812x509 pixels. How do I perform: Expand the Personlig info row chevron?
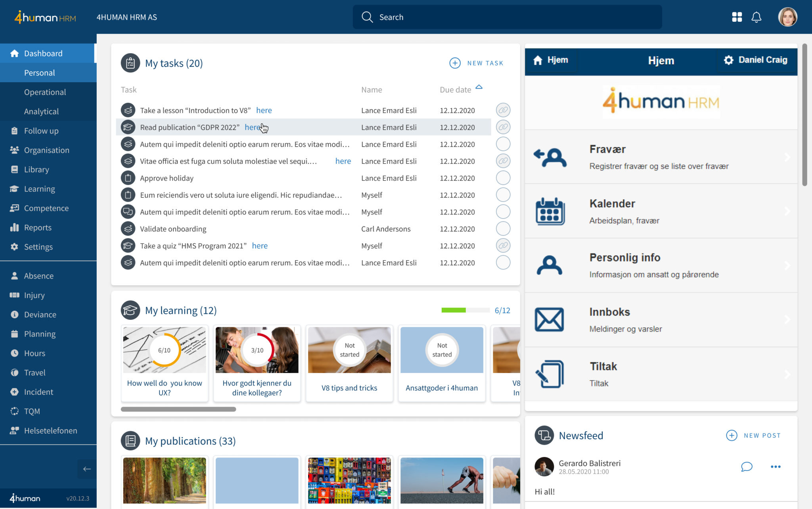click(x=787, y=265)
